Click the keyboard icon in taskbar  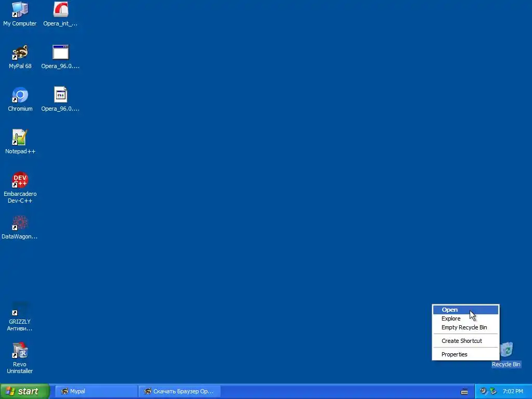pos(464,392)
